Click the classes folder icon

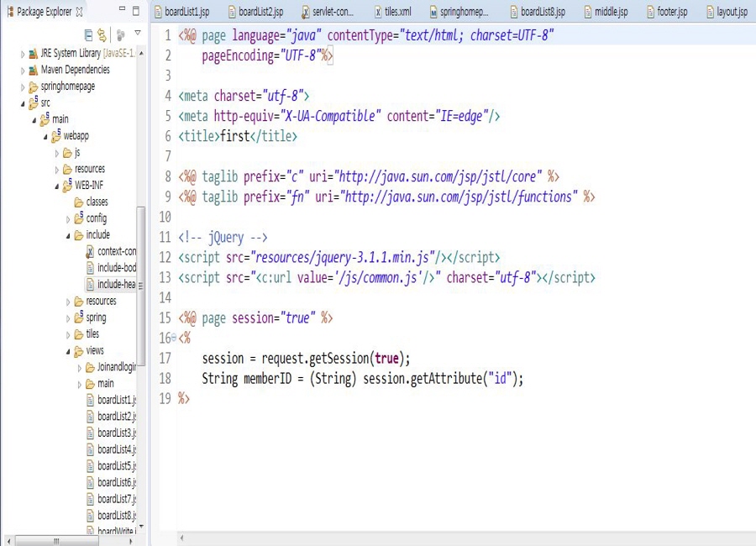click(x=79, y=202)
